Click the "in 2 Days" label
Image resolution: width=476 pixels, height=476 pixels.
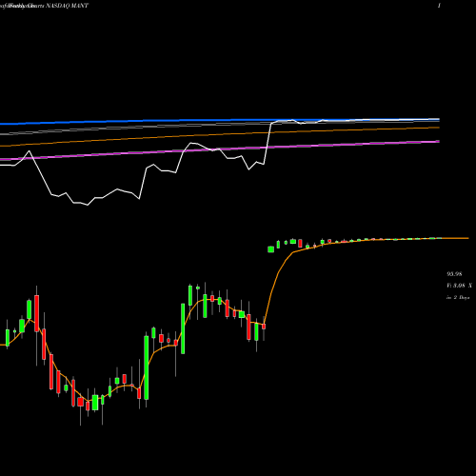(x=458, y=298)
